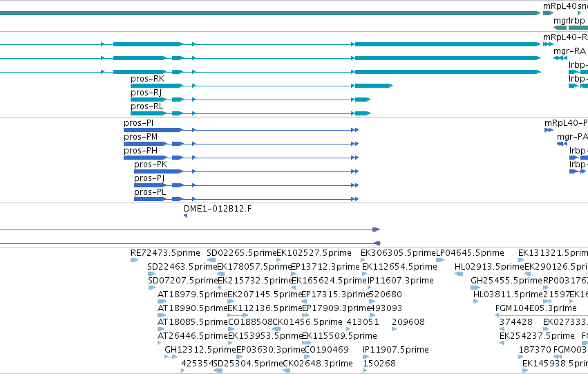The image size is (588, 374).
Task: Click the GH25455.5prime arrow glyph
Action: pyautogui.click(x=475, y=288)
